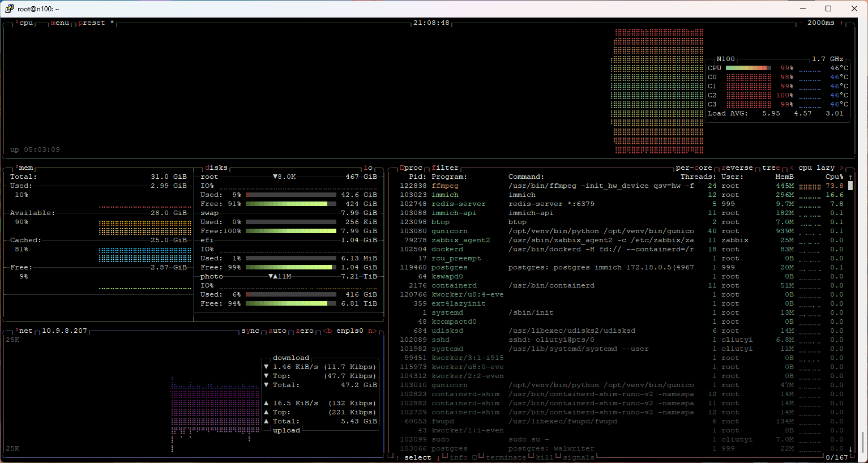Screen dimensions: 868x463
Task: Cycle the preset option in the header
Action: tap(92, 23)
